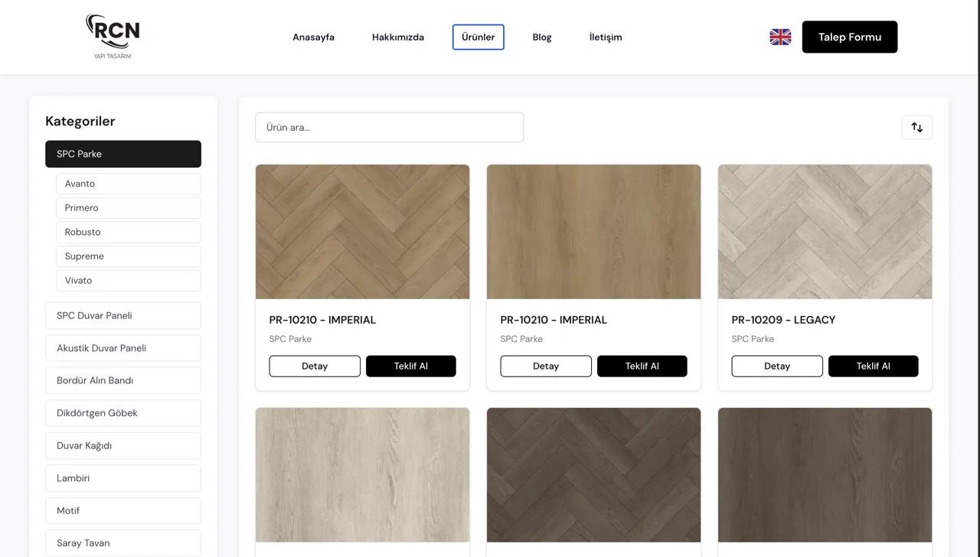980x557 pixels.
Task: Open the tan straight-plank PR-10210 IMPERIAL image
Action: point(594,232)
